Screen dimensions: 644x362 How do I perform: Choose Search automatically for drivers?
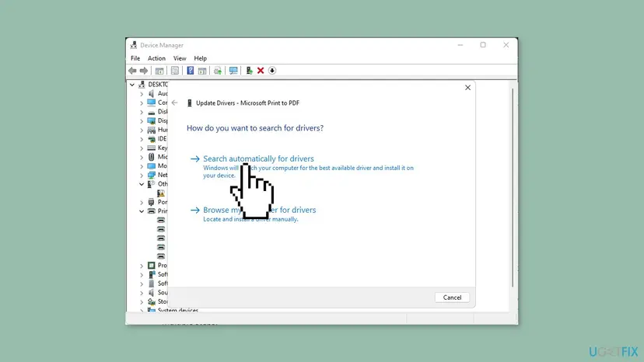coord(258,158)
